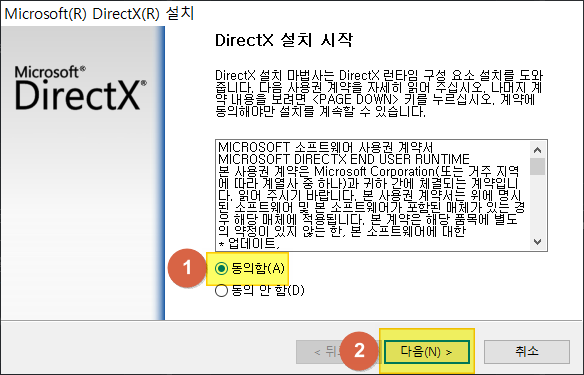Click the license agreement scrollbar thumb

[x=537, y=166]
